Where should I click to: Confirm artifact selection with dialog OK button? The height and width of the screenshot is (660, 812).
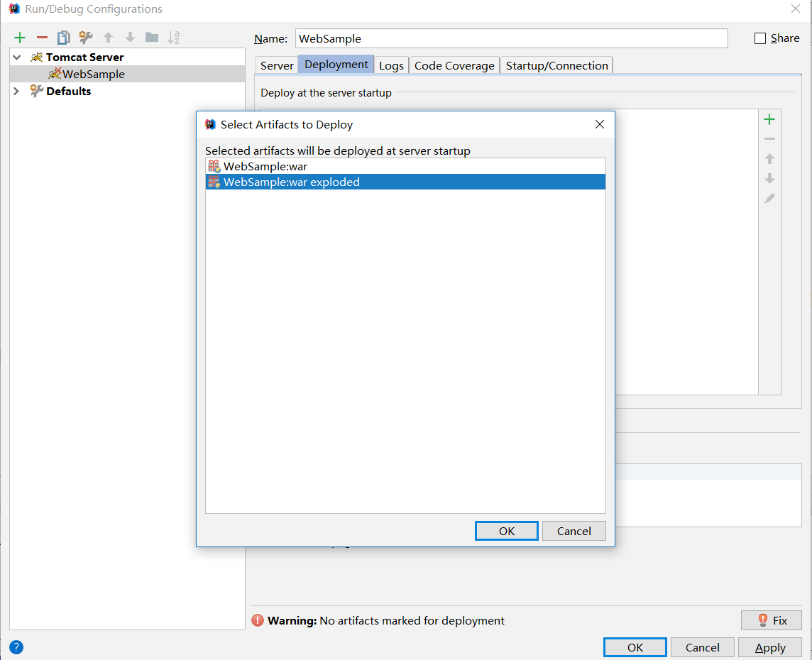pyautogui.click(x=507, y=531)
